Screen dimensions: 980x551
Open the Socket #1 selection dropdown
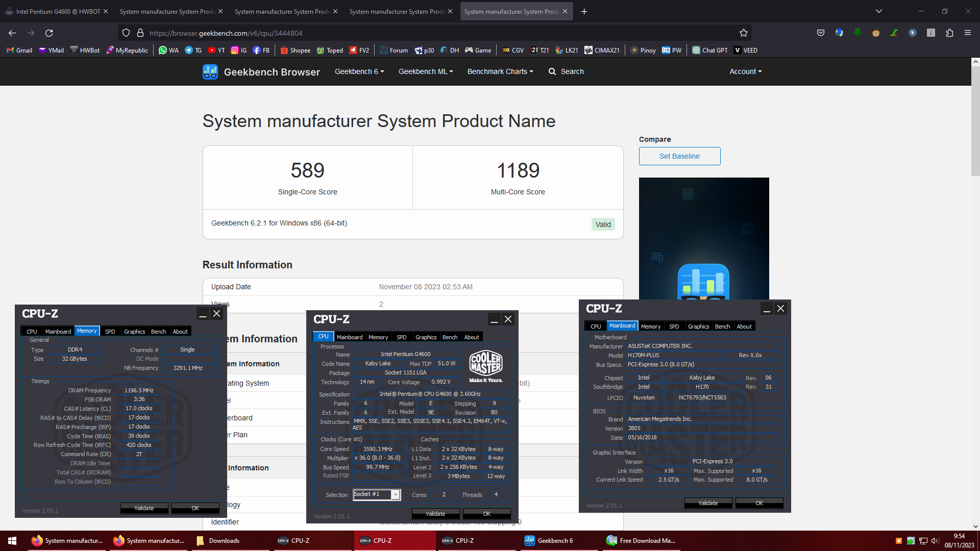click(377, 494)
